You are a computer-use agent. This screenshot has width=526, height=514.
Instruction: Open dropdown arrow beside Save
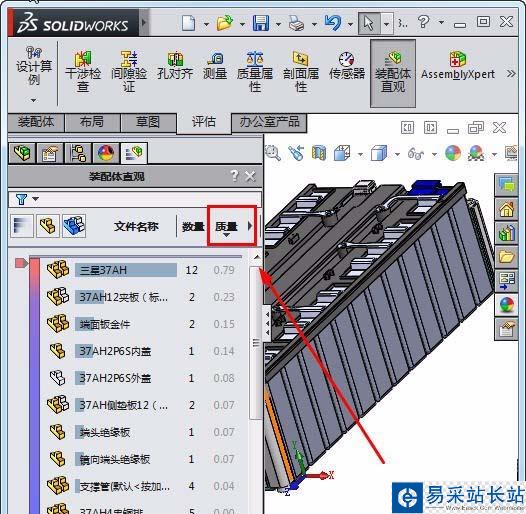278,24
